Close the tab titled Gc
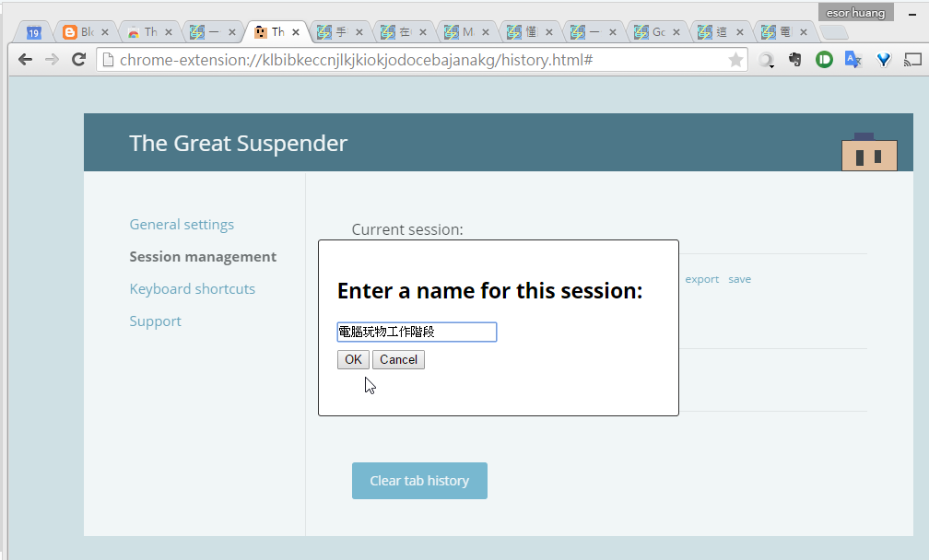 [x=676, y=32]
